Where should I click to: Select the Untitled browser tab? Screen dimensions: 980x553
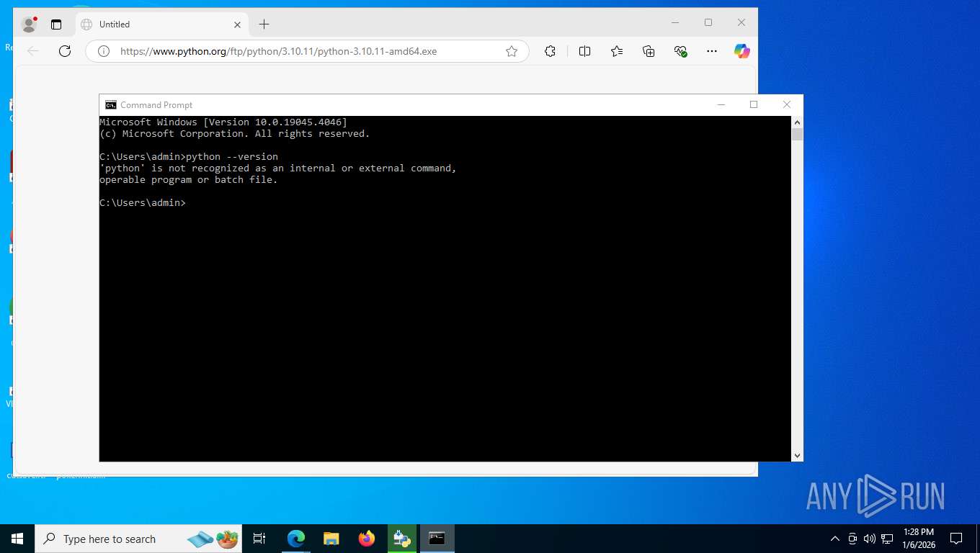161,24
